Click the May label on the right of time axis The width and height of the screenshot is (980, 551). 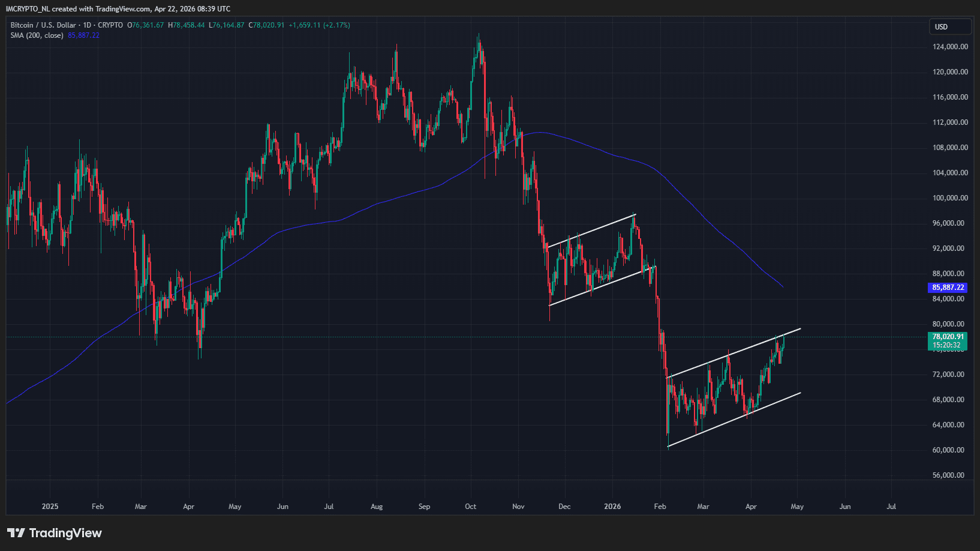tap(797, 507)
